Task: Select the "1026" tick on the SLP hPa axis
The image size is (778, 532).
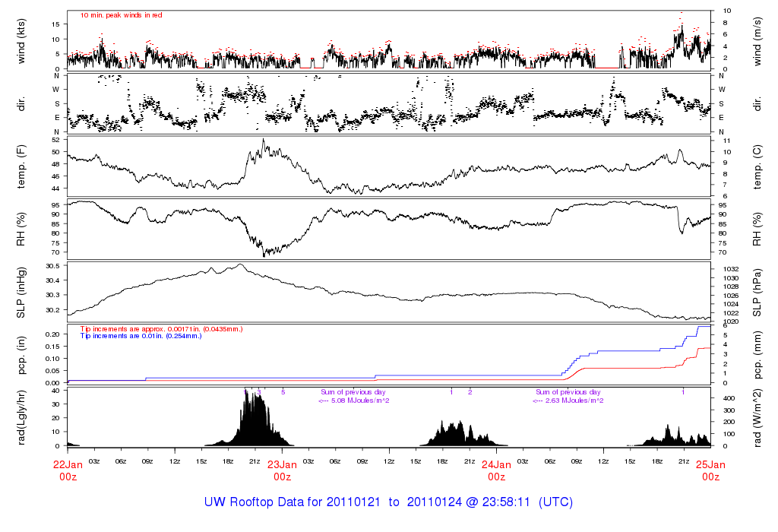Action: 731,296
